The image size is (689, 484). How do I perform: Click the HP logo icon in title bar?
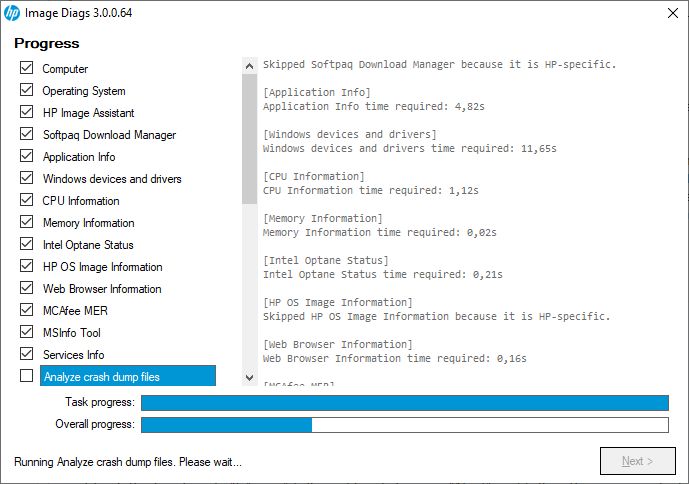tap(12, 13)
